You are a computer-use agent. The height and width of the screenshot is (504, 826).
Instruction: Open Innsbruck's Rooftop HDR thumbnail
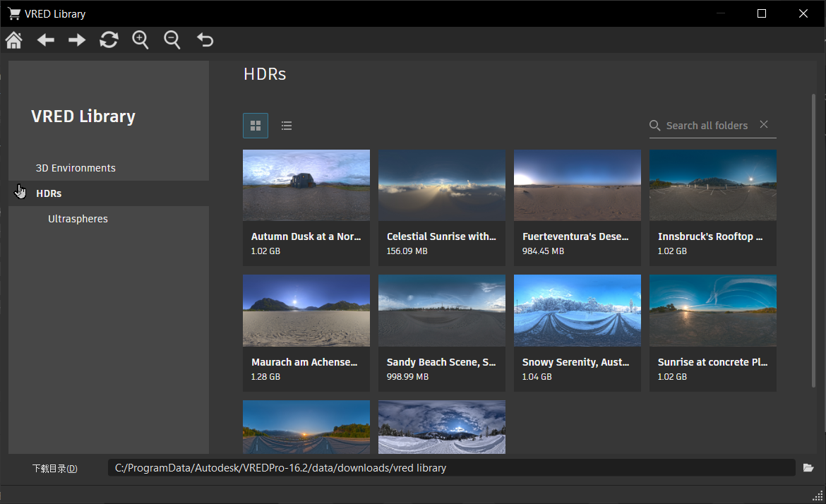click(x=713, y=186)
